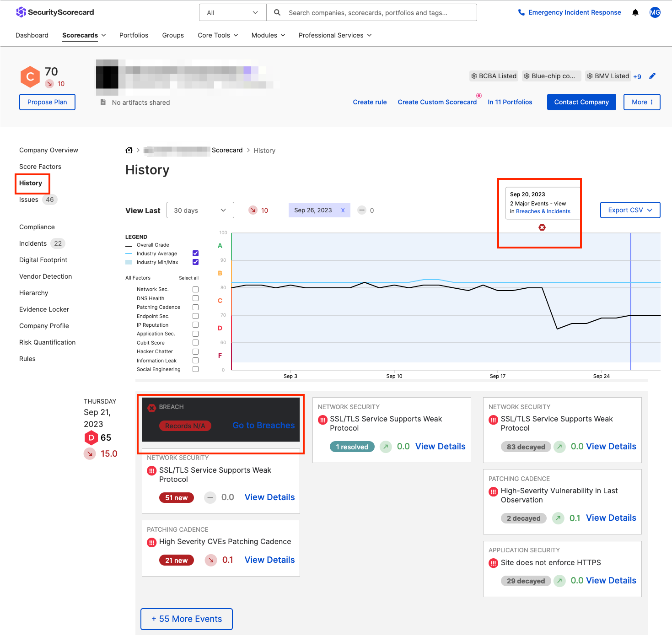Click the 1 resolved card severity icon
The width and height of the screenshot is (672, 642).
323,420
